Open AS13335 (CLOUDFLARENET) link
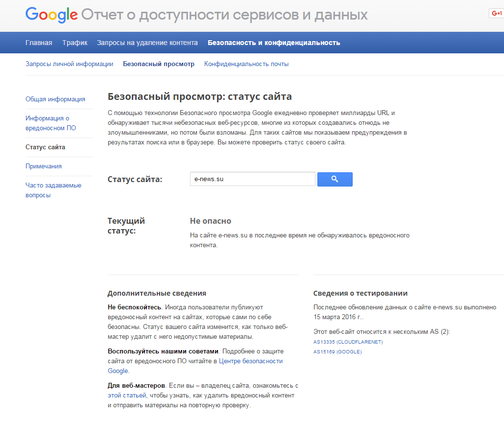The image size is (504, 421). 348,342
